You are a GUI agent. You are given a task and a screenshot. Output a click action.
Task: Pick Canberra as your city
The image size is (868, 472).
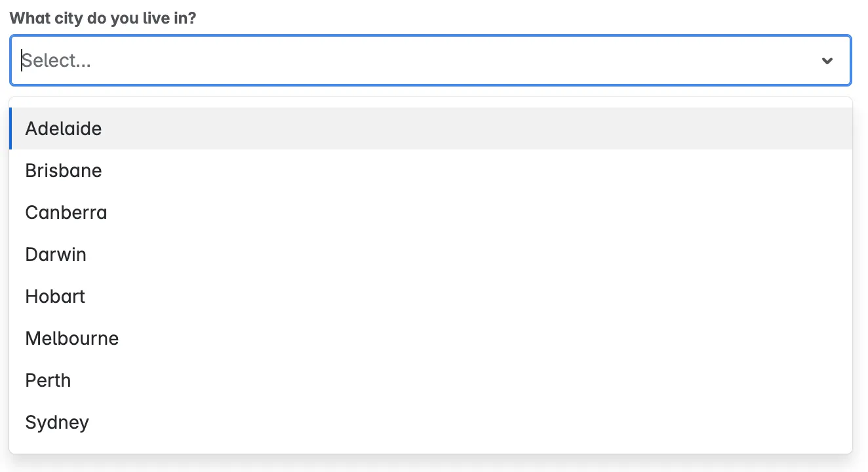click(x=66, y=212)
